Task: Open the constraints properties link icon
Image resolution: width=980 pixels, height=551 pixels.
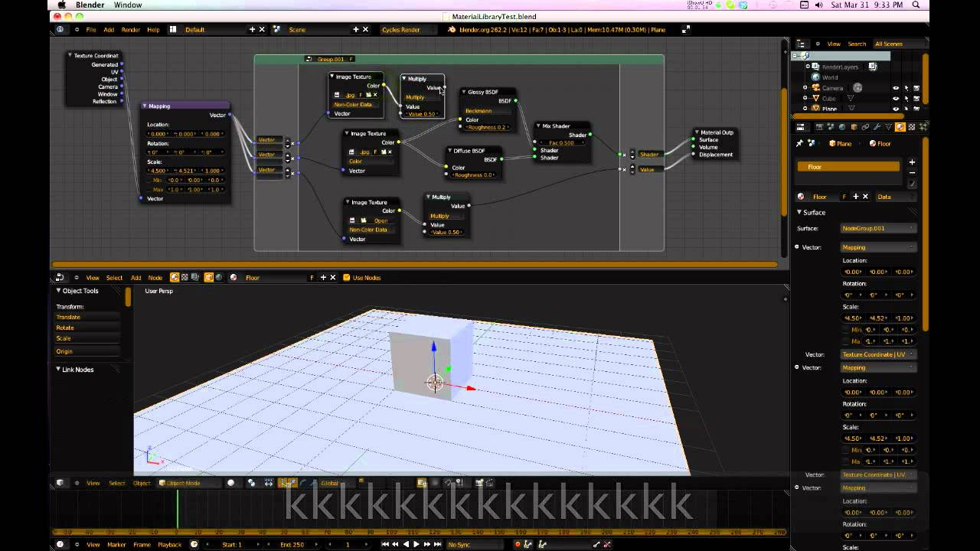Action: (x=865, y=127)
